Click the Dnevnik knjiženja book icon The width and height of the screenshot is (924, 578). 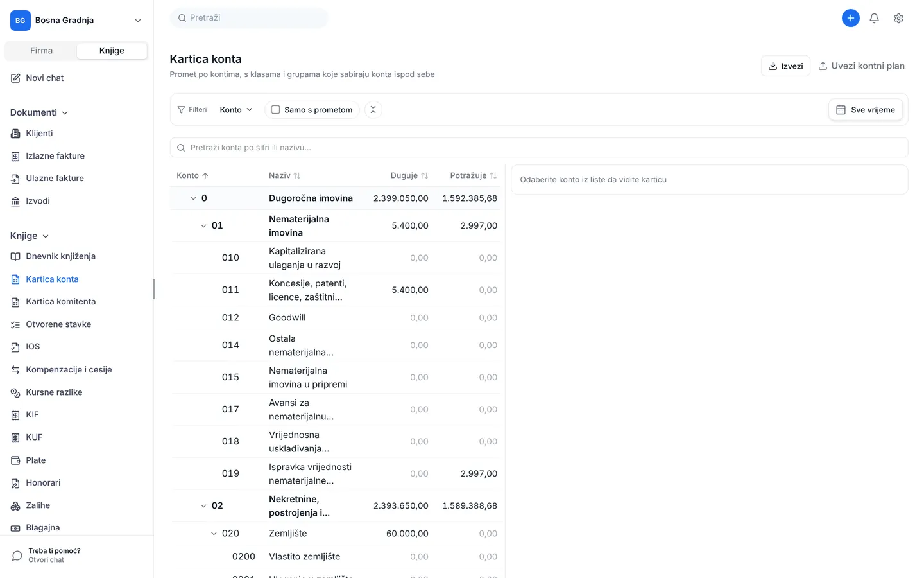15,256
